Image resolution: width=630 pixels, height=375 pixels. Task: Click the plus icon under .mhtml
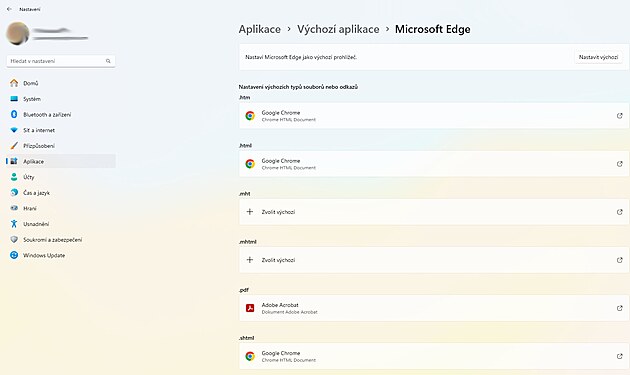(x=250, y=260)
